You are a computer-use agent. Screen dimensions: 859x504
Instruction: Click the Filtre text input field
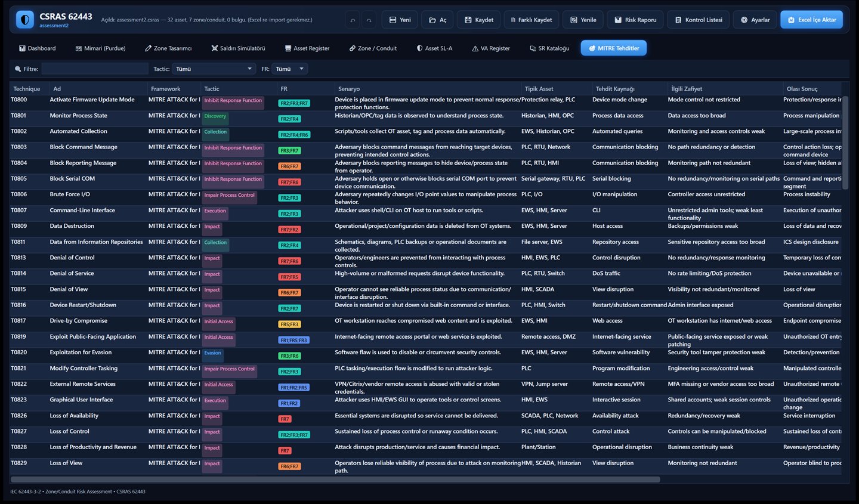tap(95, 69)
